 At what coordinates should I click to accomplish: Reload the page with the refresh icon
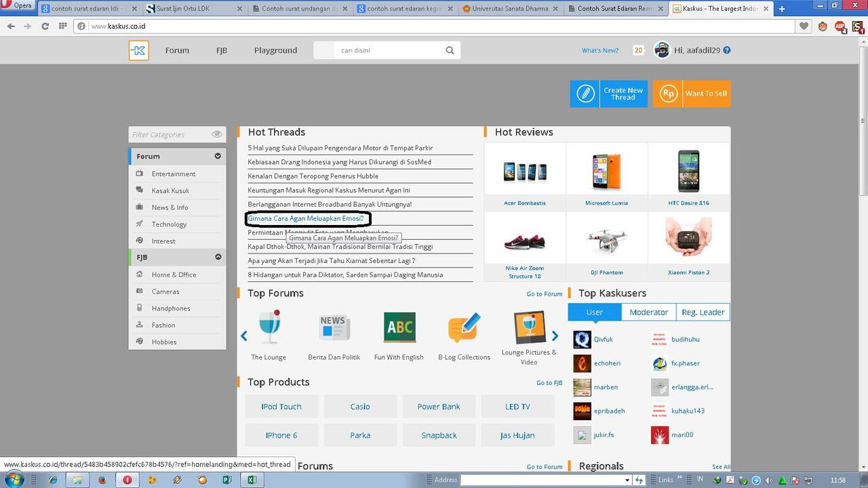coord(45,26)
